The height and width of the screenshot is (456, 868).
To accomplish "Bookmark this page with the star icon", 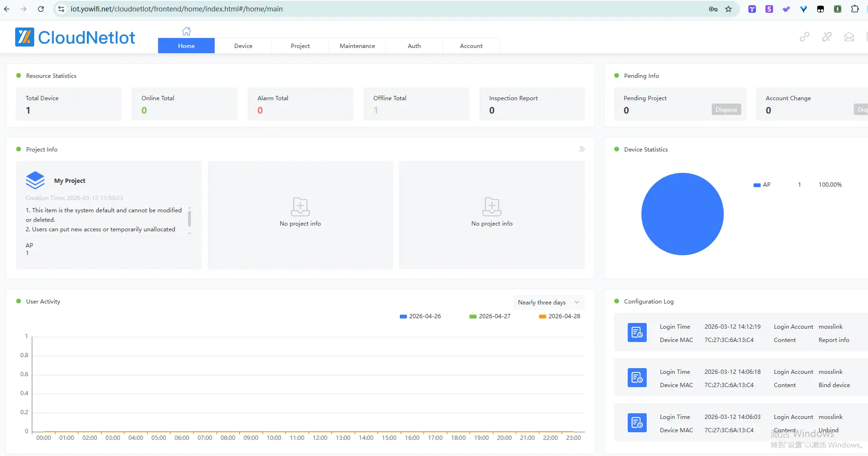I will coord(728,9).
